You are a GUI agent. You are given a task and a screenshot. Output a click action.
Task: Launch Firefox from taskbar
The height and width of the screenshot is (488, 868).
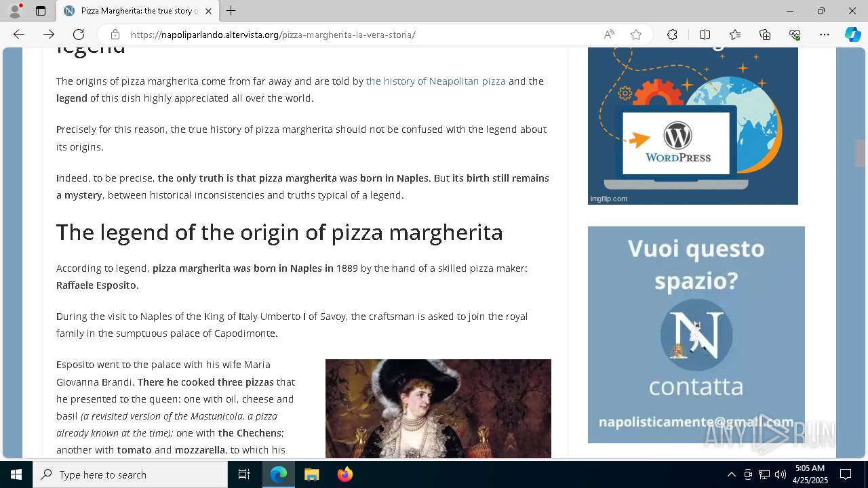click(345, 474)
